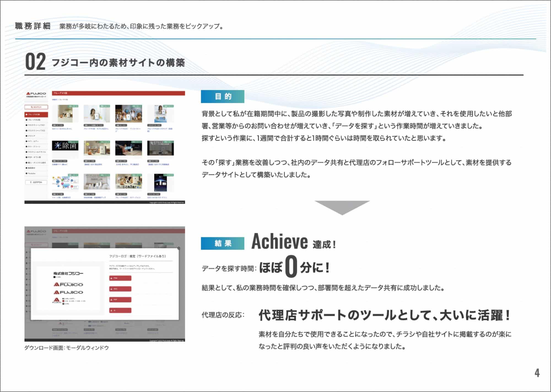The height and width of the screenshot is (392, 551).
Task: Open the これ1台! dog banner thumbnail
Action: (128, 182)
